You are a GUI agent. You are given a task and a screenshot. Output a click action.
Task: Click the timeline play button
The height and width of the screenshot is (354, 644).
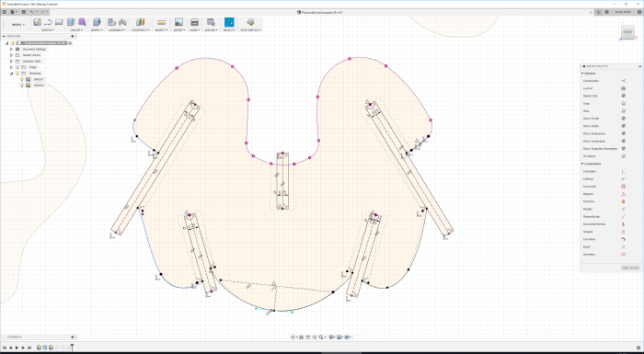coord(17,348)
